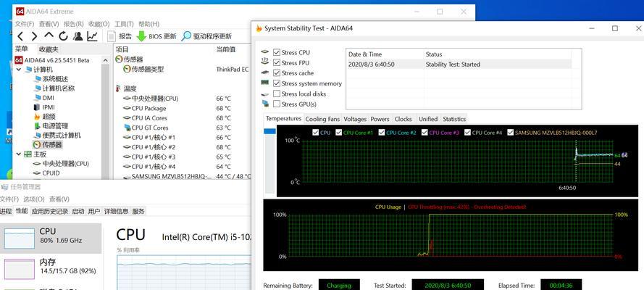Click the 驱动程序更新 magnifier icon

pyautogui.click(x=186, y=36)
